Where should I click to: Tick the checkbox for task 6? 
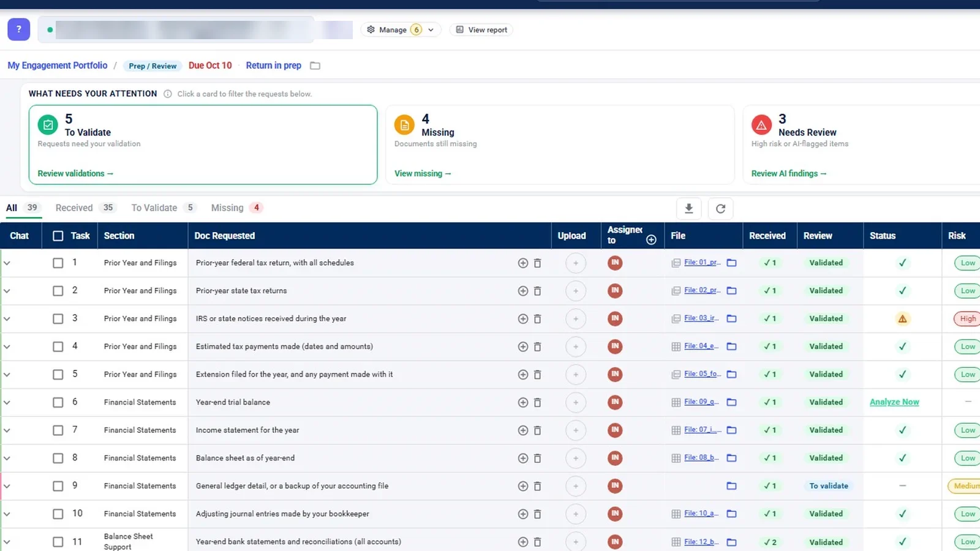tap(58, 403)
